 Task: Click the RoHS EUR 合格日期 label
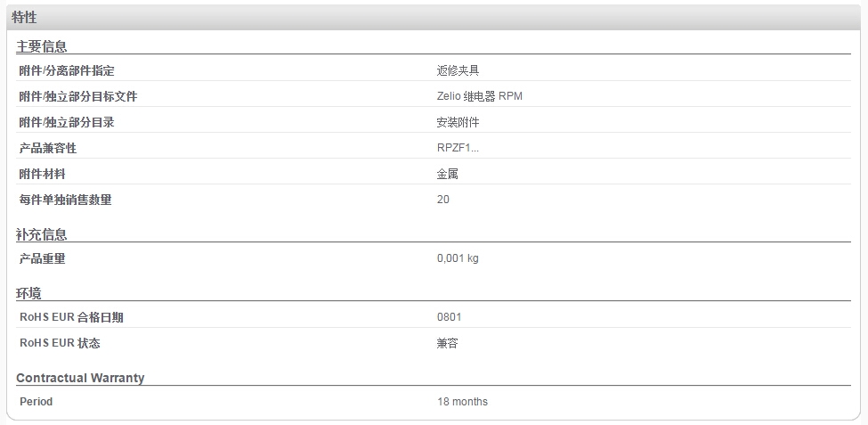pyautogui.click(x=71, y=317)
